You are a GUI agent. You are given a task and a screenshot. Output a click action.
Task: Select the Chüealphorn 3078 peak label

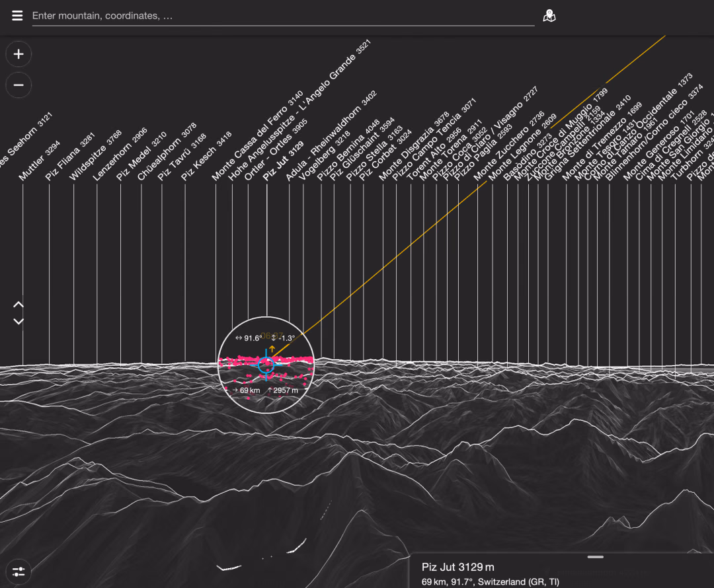pyautogui.click(x=167, y=151)
